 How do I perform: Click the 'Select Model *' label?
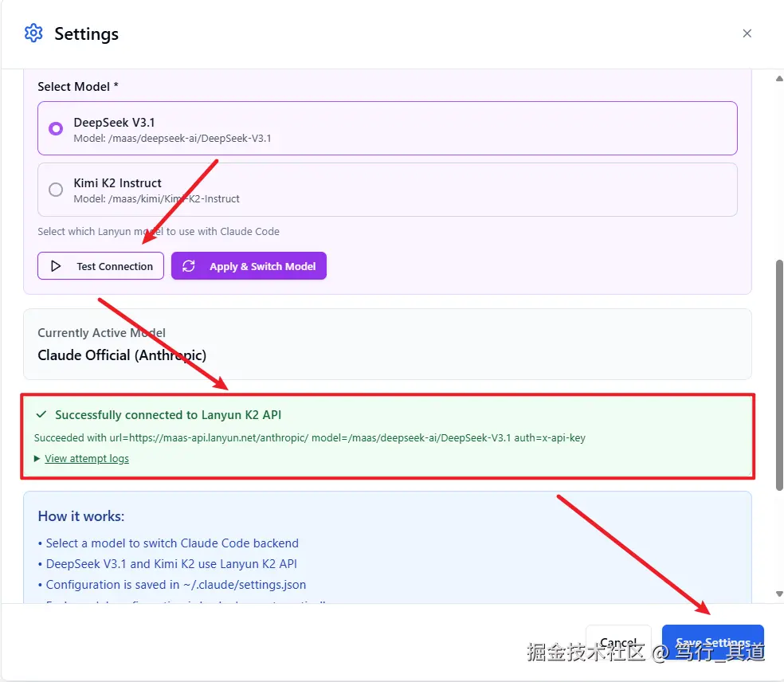coord(78,87)
